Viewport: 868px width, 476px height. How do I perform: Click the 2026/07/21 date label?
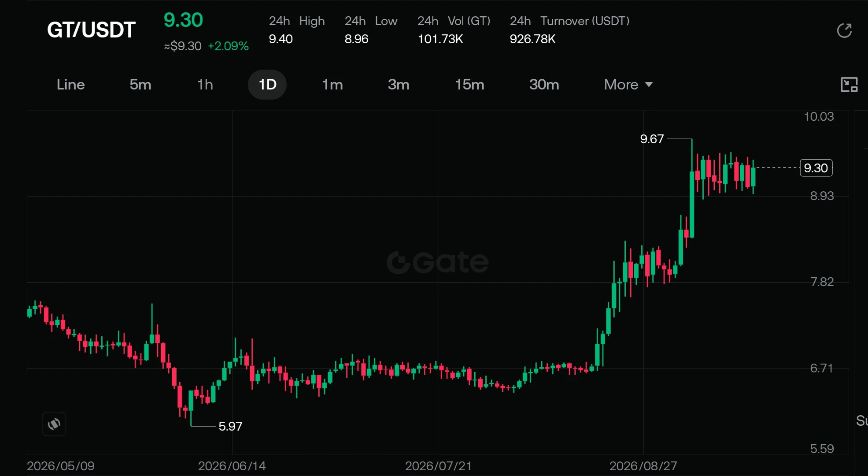tap(438, 466)
